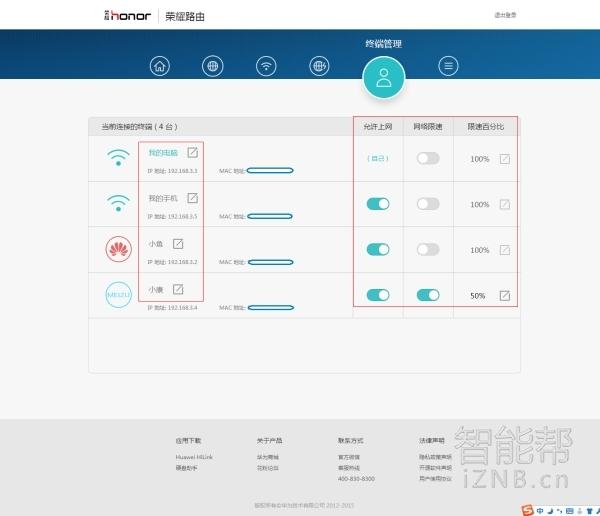Click the 终端管理 title above the nav
Image resolution: width=600 pixels, height=516 pixels.
383,44
